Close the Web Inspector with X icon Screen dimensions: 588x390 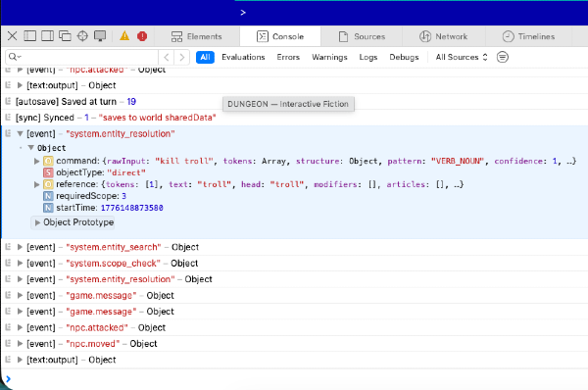pos(12,36)
